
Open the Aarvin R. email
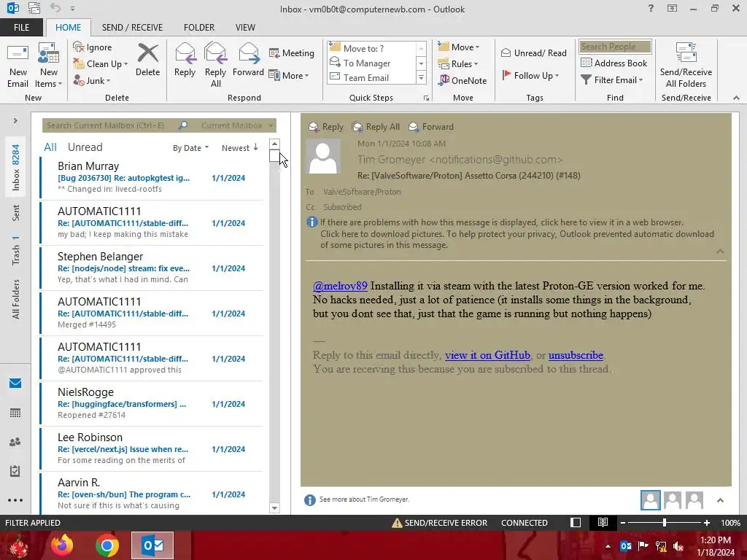point(152,494)
